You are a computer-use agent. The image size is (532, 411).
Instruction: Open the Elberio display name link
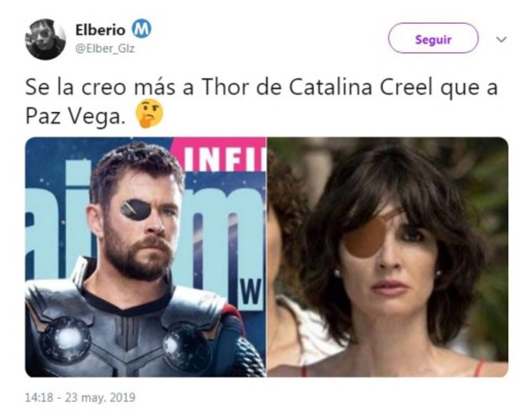(100, 30)
